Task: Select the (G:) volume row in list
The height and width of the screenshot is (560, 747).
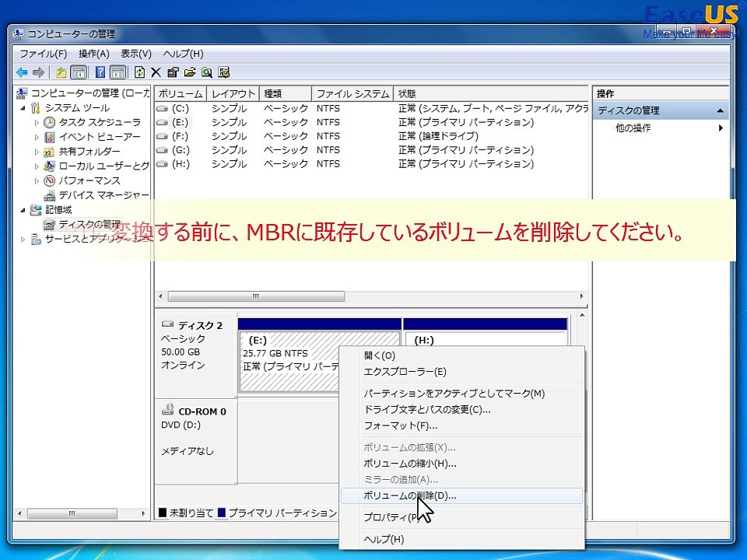Action: [x=372, y=150]
